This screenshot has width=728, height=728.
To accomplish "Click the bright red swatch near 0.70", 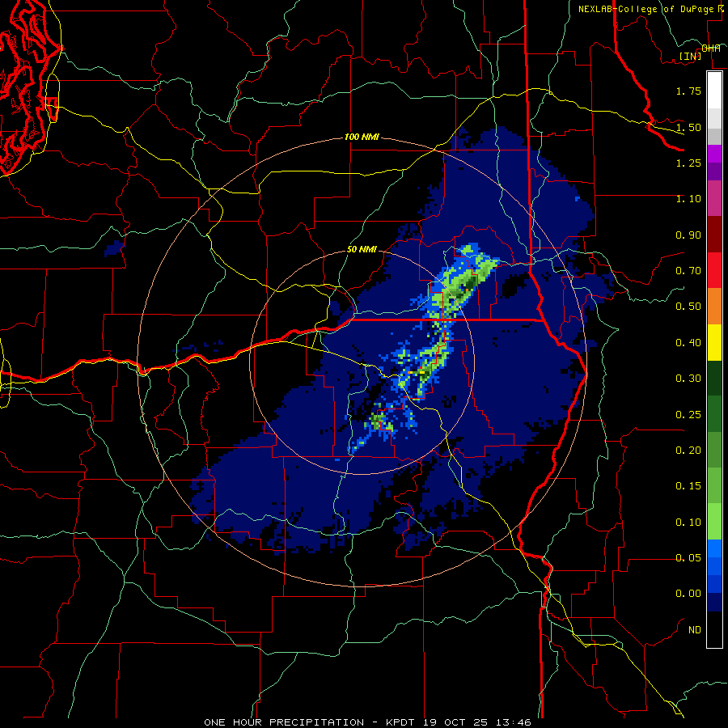I will [x=714, y=270].
